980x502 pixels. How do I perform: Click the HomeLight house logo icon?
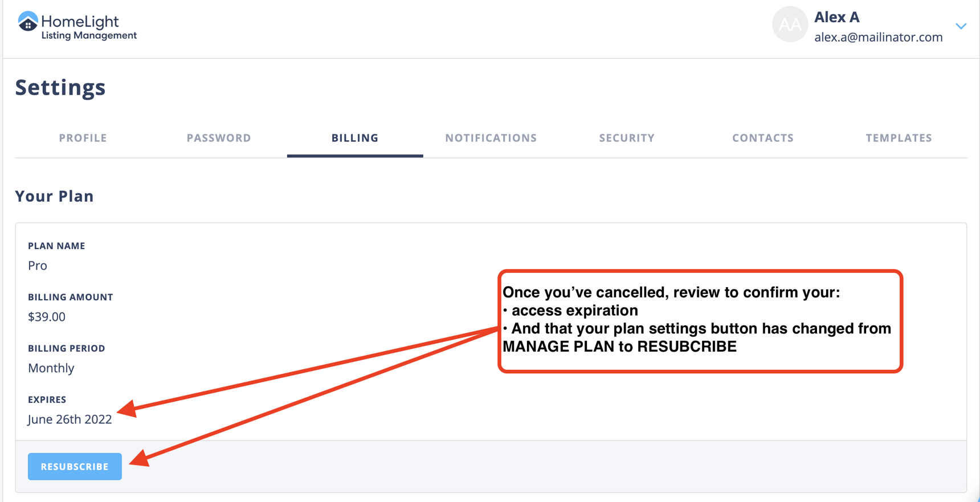coord(28,23)
